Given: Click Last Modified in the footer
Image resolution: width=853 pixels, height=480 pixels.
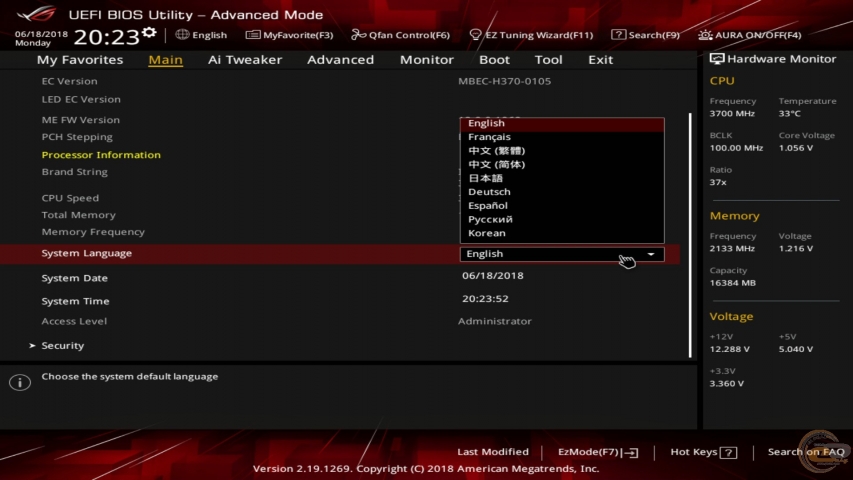Looking at the screenshot, I should 493,452.
